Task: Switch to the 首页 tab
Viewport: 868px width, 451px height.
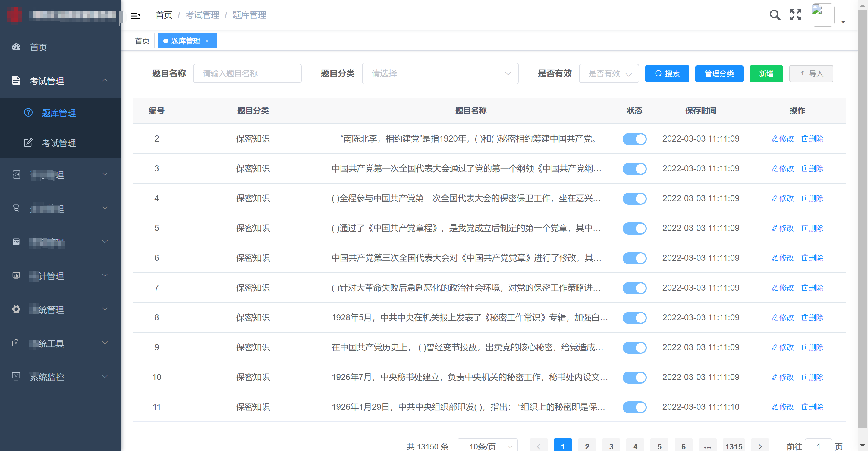Action: (x=142, y=41)
